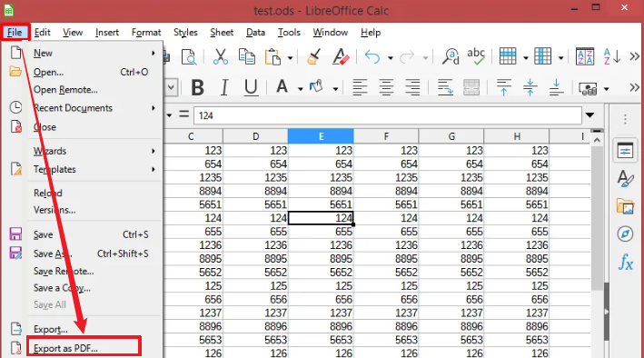
Task: Select the Clone Formatting paintbrush icon
Action: click(313, 56)
